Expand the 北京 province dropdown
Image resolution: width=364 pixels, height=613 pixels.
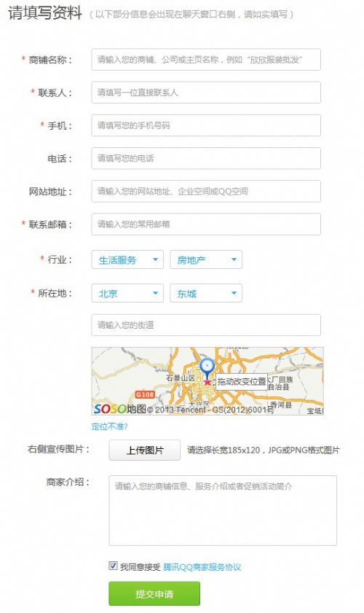point(127,293)
